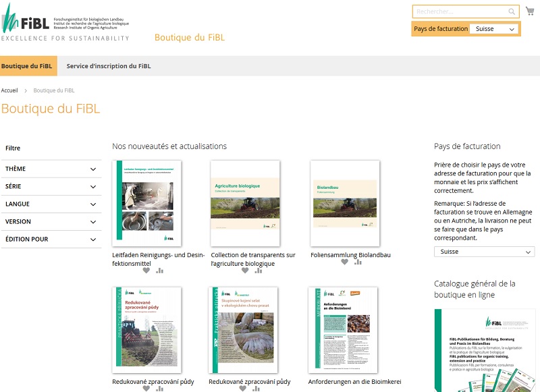Add Collection de transparents to wishlist
This screenshot has height=392, width=540.
(x=245, y=271)
